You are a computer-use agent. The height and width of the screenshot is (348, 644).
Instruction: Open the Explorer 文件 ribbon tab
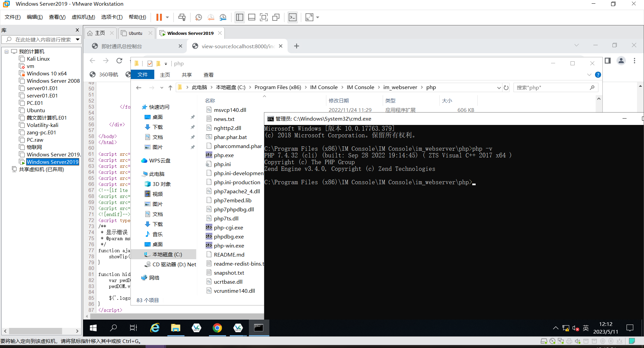(x=143, y=75)
